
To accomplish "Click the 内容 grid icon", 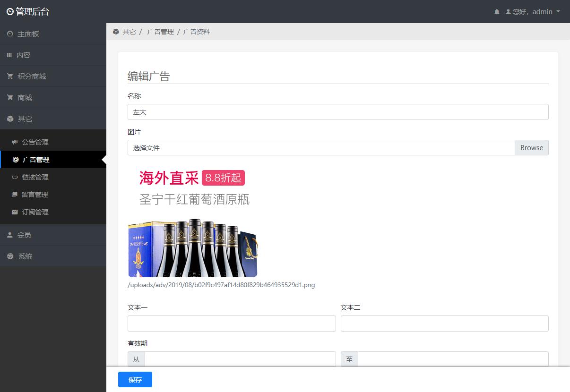I will click(x=9, y=55).
